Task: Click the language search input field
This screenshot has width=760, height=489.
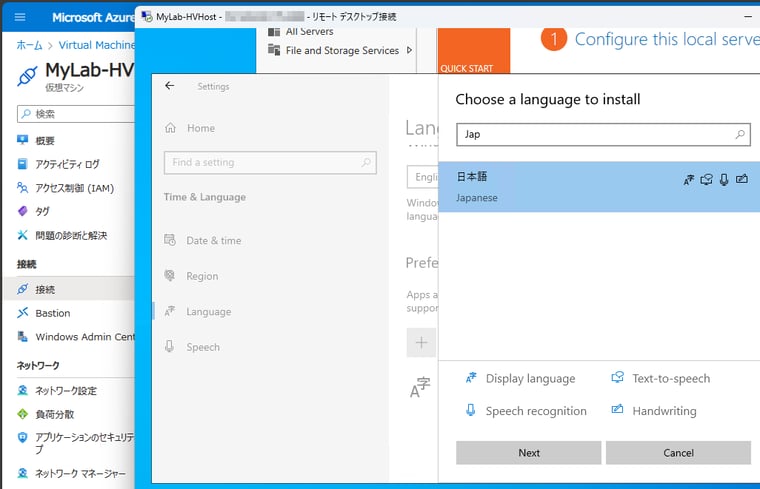Action: coord(595,134)
